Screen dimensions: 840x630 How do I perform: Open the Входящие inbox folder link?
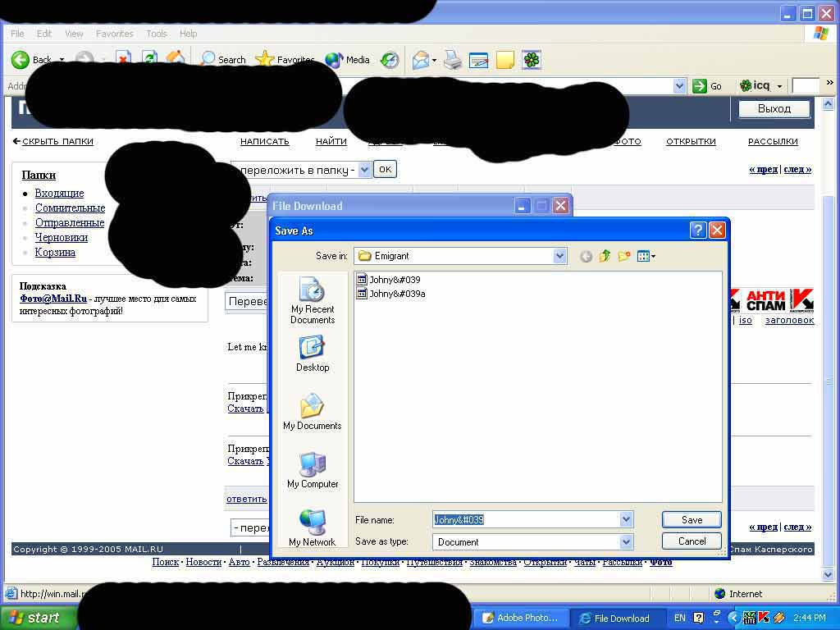click(59, 193)
